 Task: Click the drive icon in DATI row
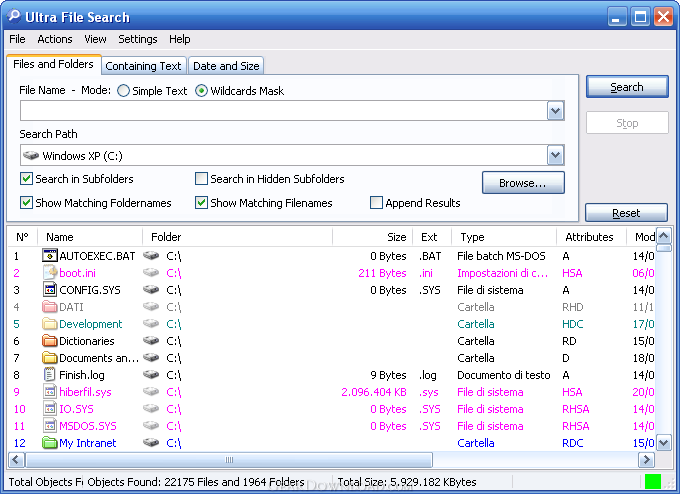pyautogui.click(x=151, y=307)
